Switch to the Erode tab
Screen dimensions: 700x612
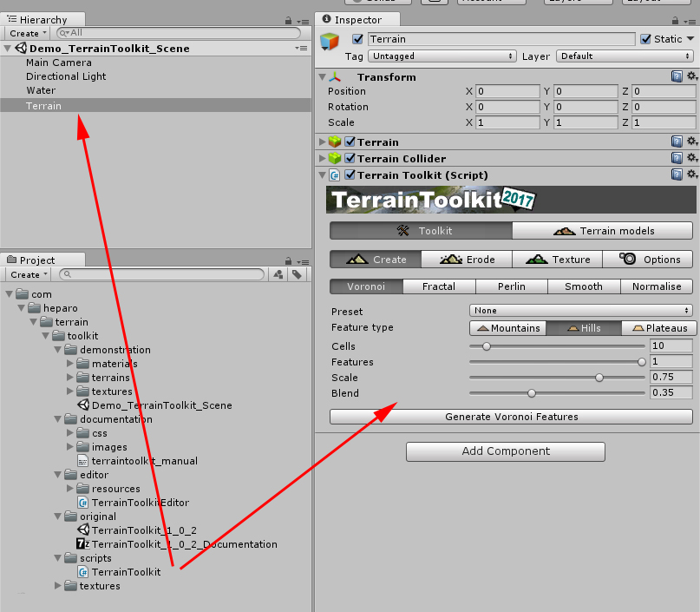tap(467, 259)
